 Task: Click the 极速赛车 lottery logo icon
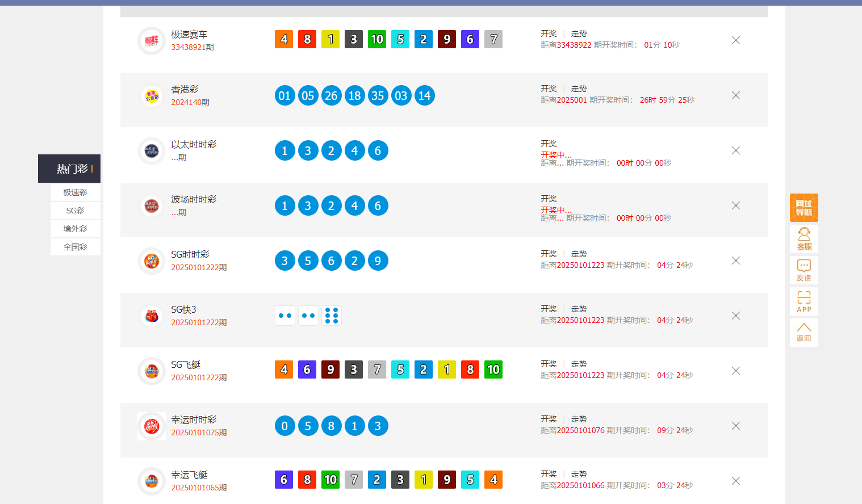[x=152, y=41]
